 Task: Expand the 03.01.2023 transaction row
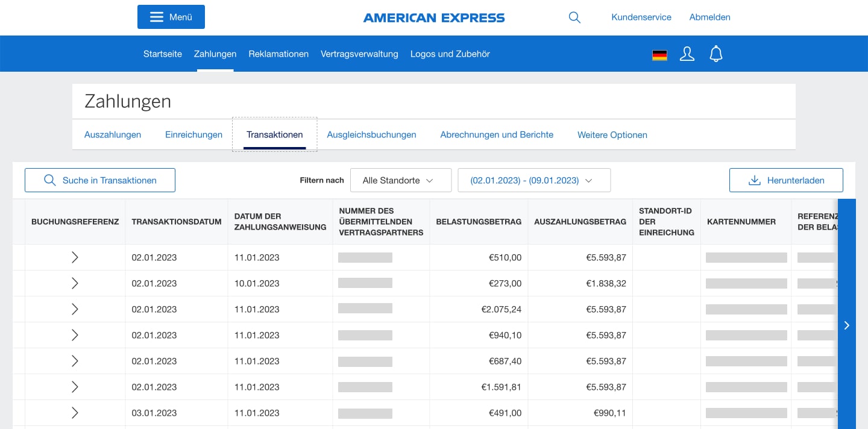(75, 413)
